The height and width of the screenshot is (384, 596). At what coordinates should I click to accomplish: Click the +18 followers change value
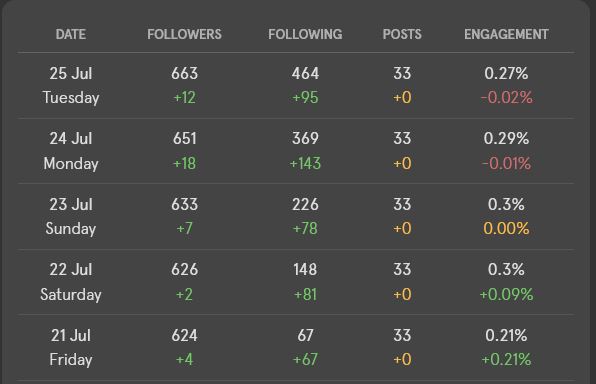tap(184, 163)
